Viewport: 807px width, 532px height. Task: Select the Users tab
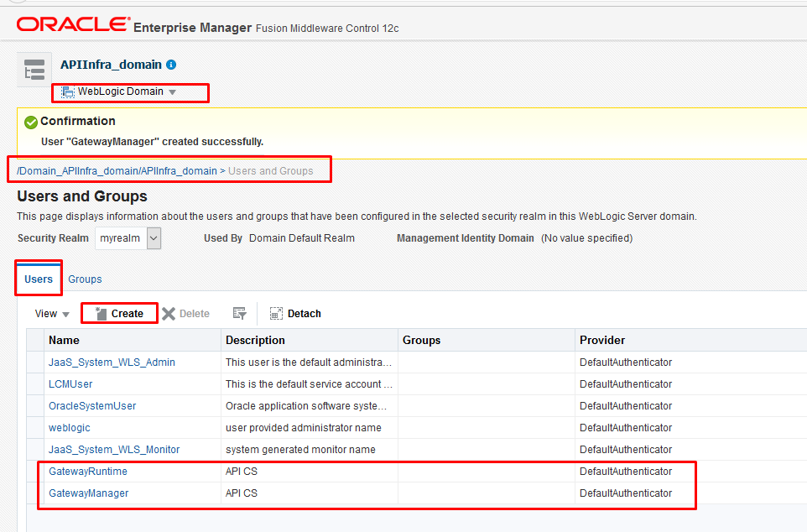point(39,279)
